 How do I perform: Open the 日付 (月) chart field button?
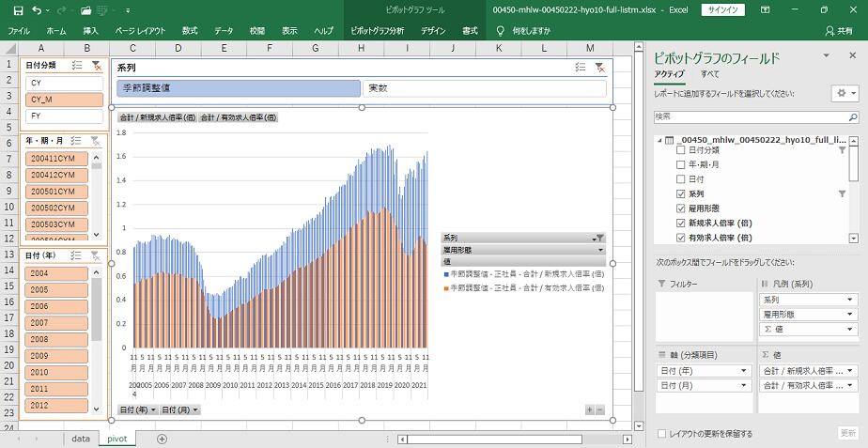click(x=179, y=410)
